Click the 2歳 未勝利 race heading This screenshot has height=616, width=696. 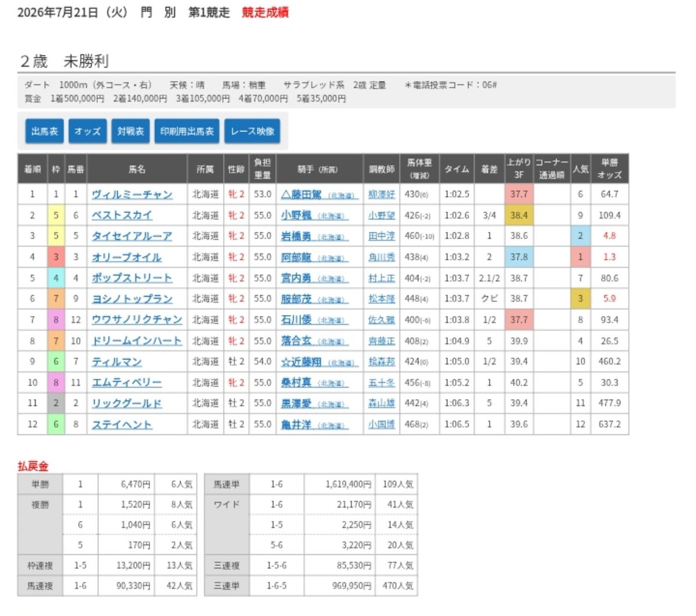64,61
